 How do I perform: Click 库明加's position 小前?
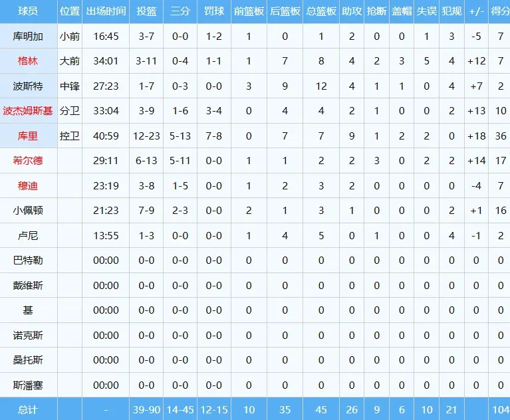click(x=70, y=37)
